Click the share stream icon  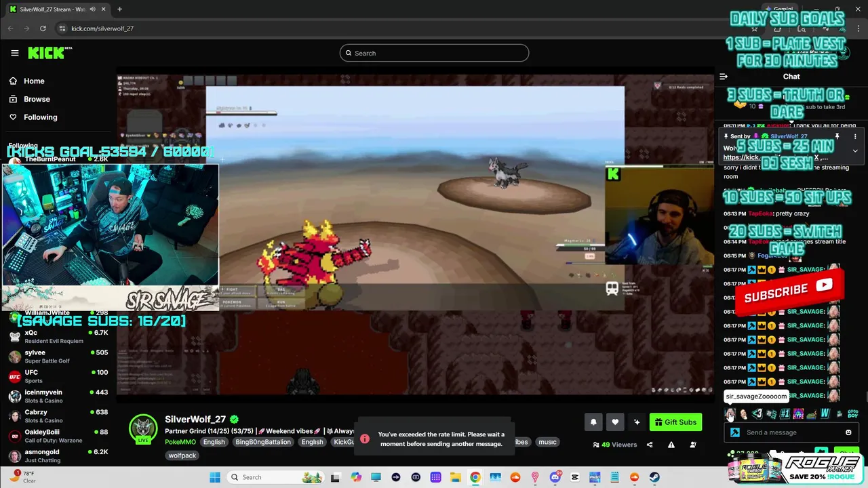(x=650, y=445)
